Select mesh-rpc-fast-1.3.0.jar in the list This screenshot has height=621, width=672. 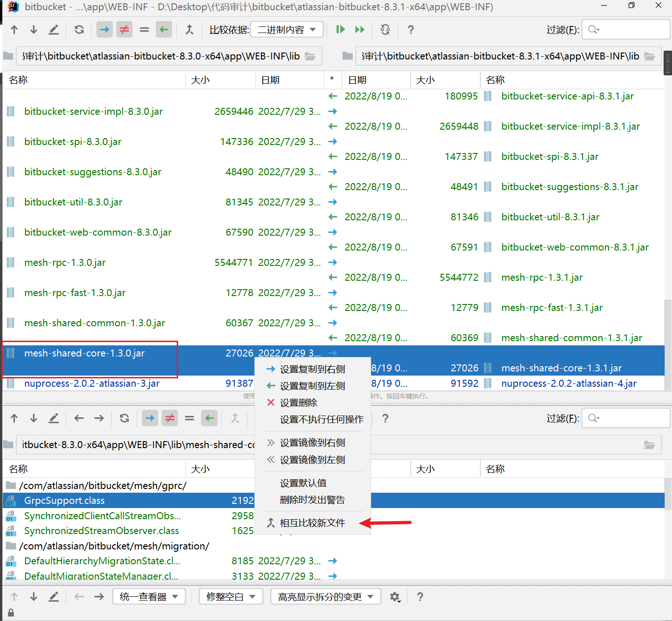[x=75, y=293]
